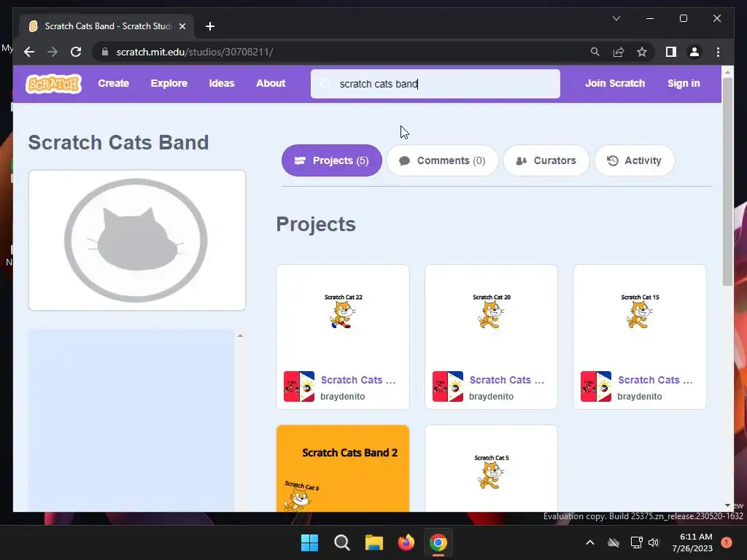This screenshot has width=747, height=560.
Task: Bookmark this page with the star icon
Action: click(642, 52)
